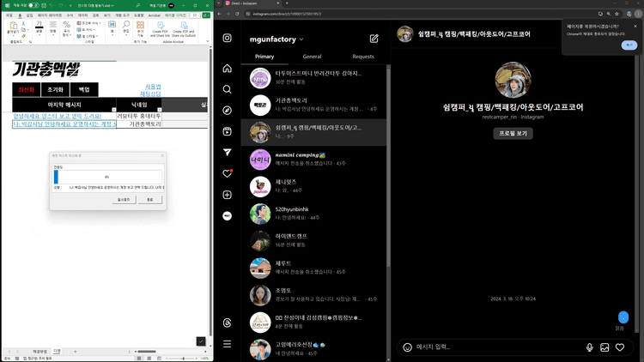Open profile avatar icon in Instagram sidebar
Screen dimensions: 644x362
coord(228,216)
